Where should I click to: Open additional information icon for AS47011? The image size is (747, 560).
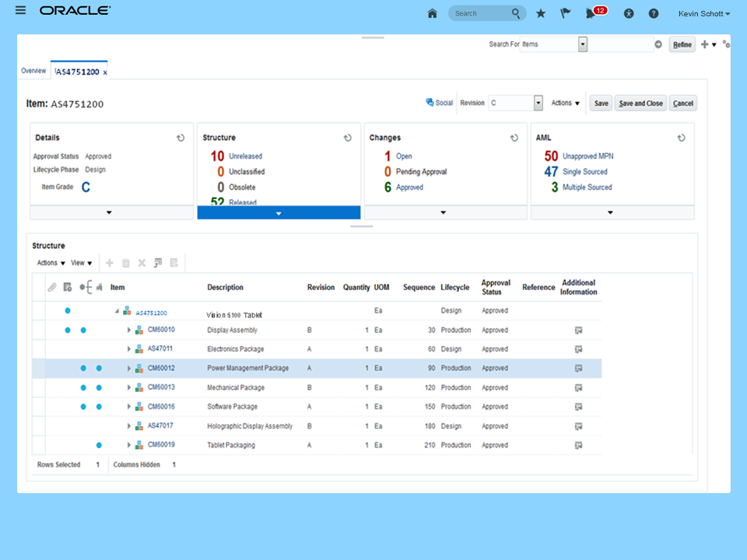coord(578,349)
